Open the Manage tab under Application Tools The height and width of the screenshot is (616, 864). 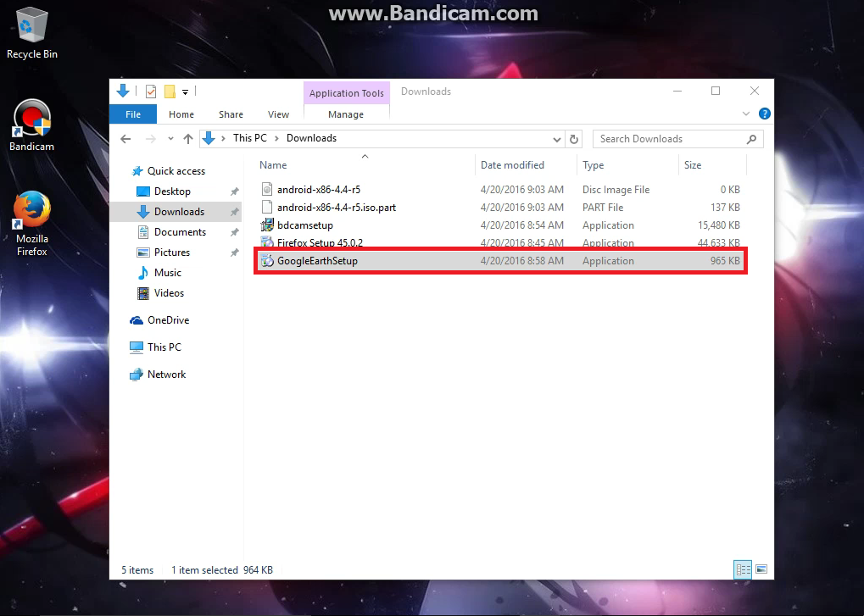click(346, 114)
